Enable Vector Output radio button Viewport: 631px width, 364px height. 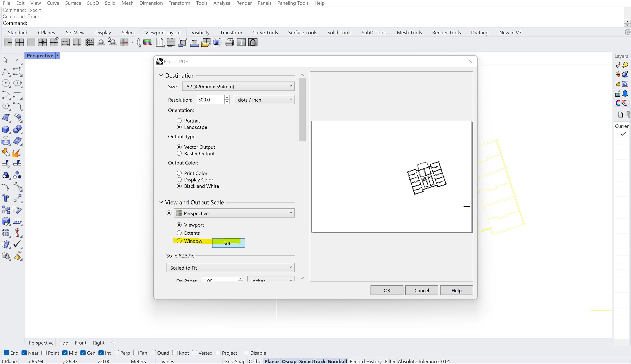[179, 147]
